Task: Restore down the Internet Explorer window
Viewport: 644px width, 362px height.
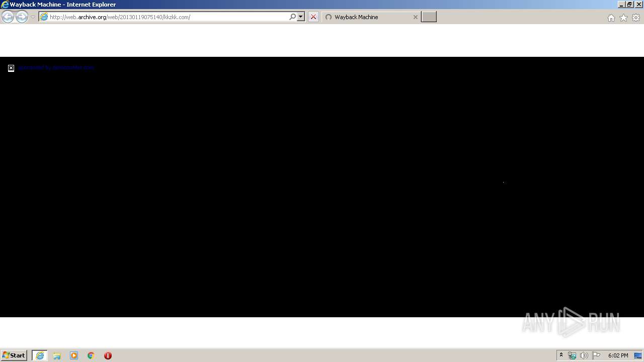Action: 629,5
